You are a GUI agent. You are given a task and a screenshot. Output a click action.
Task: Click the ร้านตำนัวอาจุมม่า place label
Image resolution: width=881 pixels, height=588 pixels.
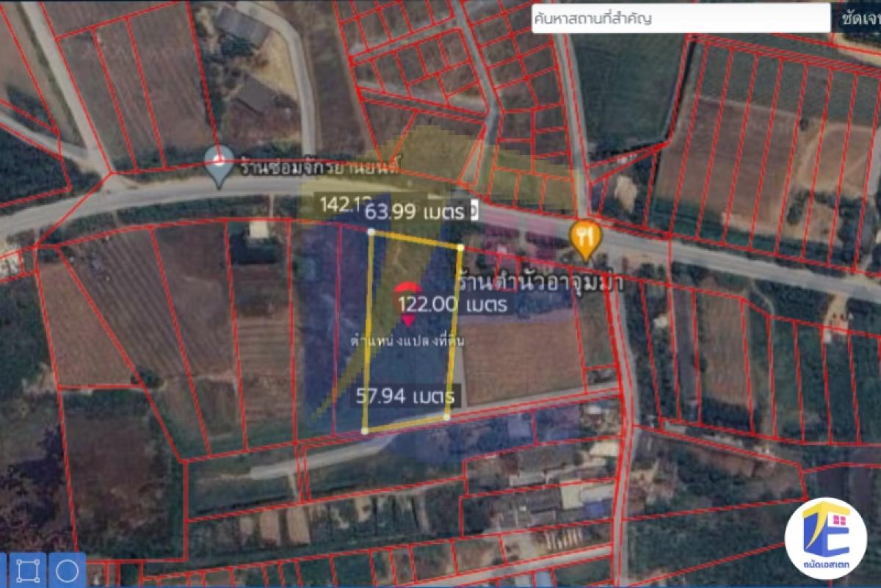[540, 282]
